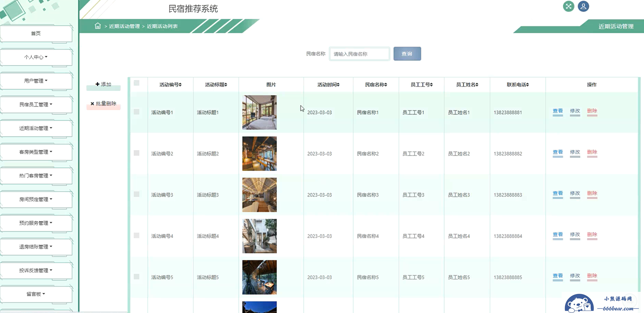Focus the 民宿名称 search input
This screenshot has width=644, height=313.
coord(359,54)
